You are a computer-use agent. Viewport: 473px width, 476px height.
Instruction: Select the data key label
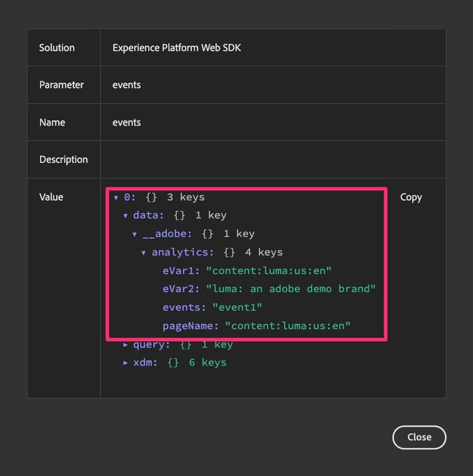click(x=149, y=215)
